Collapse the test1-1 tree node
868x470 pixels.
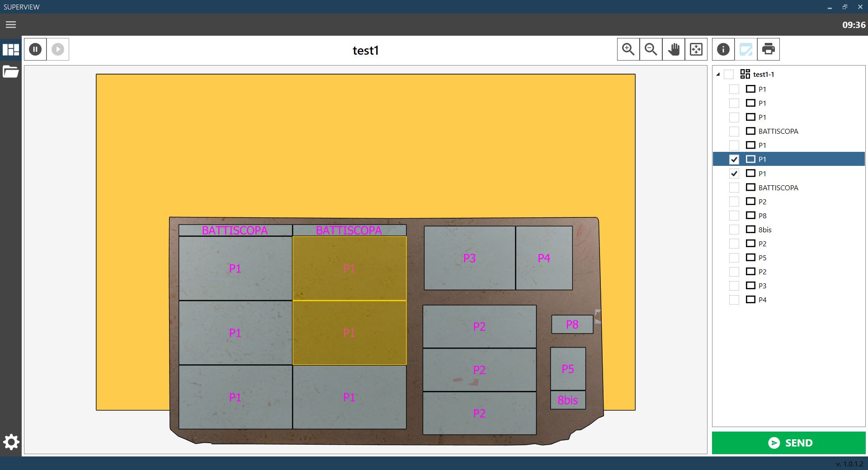click(x=718, y=75)
